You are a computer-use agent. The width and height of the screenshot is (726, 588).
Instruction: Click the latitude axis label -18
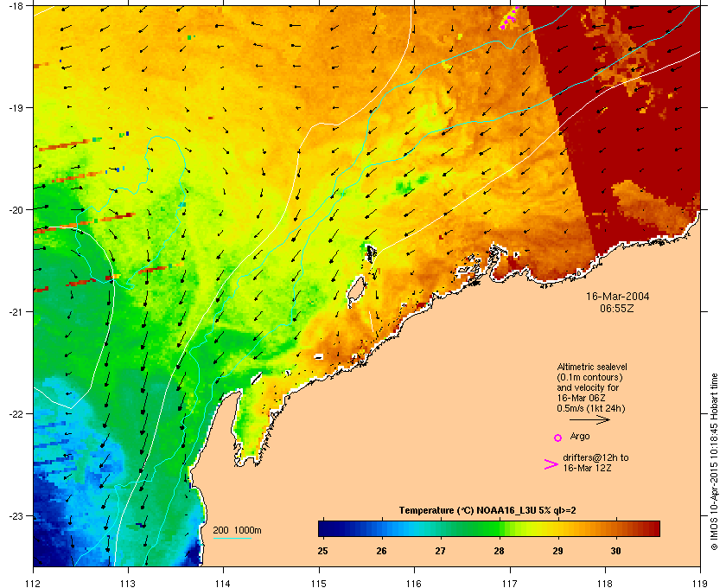coord(16,5)
